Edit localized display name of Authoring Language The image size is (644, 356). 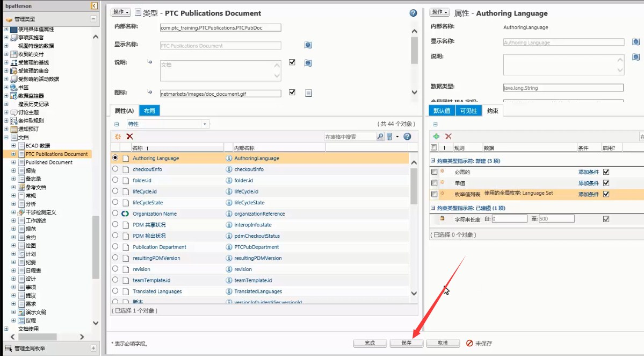point(636,42)
